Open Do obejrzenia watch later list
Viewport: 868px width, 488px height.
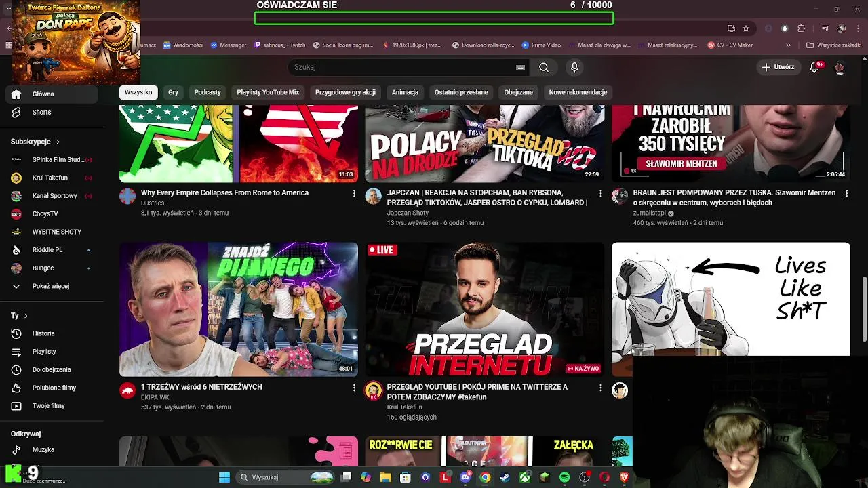51,369
